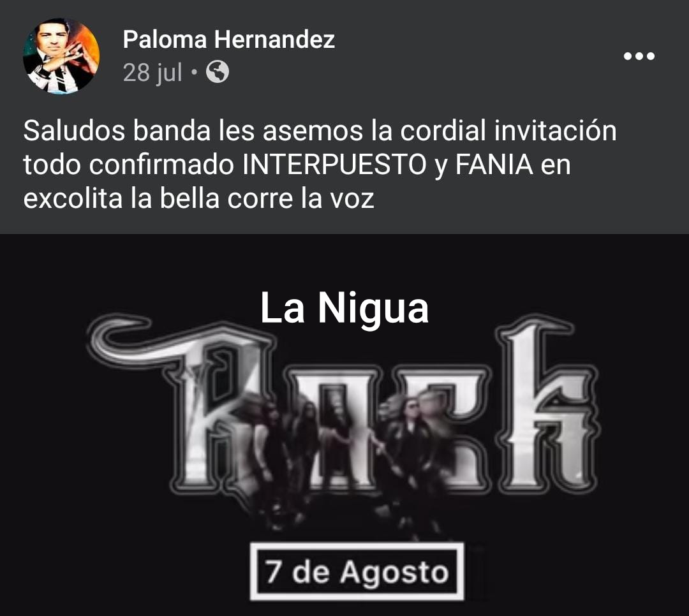
Task: Click the globe public privacy icon
Action: click(x=218, y=72)
